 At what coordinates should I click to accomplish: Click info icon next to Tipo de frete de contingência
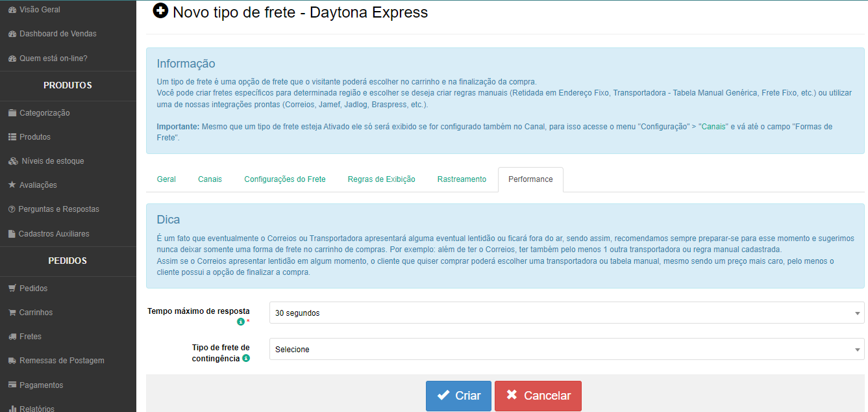click(246, 358)
